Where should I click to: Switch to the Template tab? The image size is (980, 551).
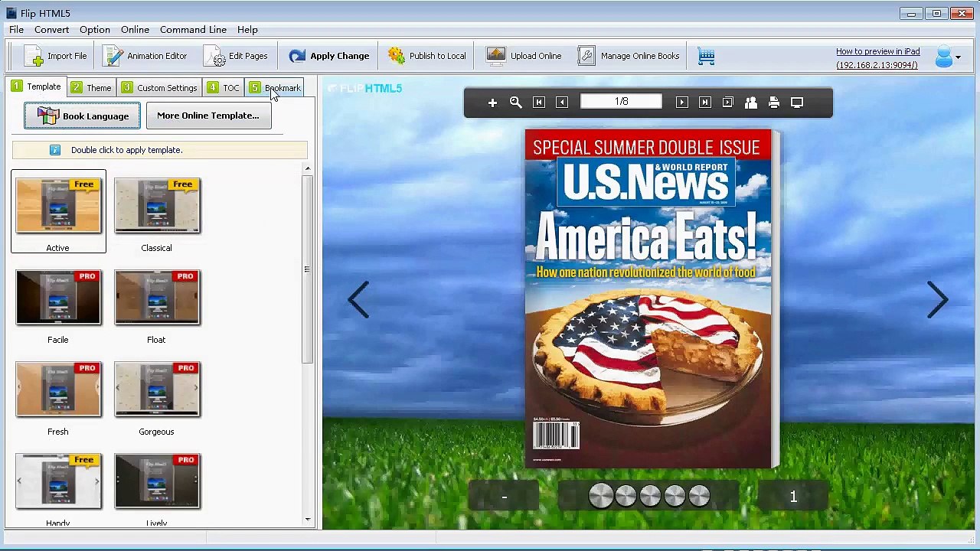[36, 86]
